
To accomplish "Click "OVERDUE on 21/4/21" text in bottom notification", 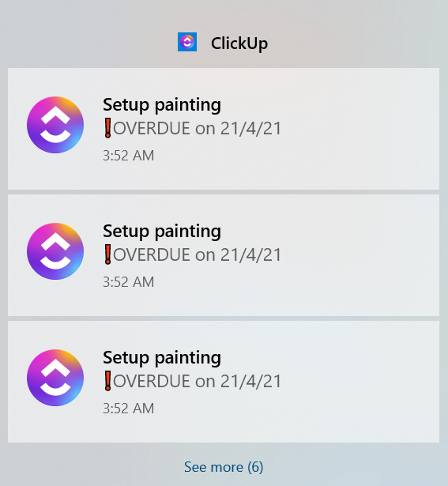I will [197, 381].
